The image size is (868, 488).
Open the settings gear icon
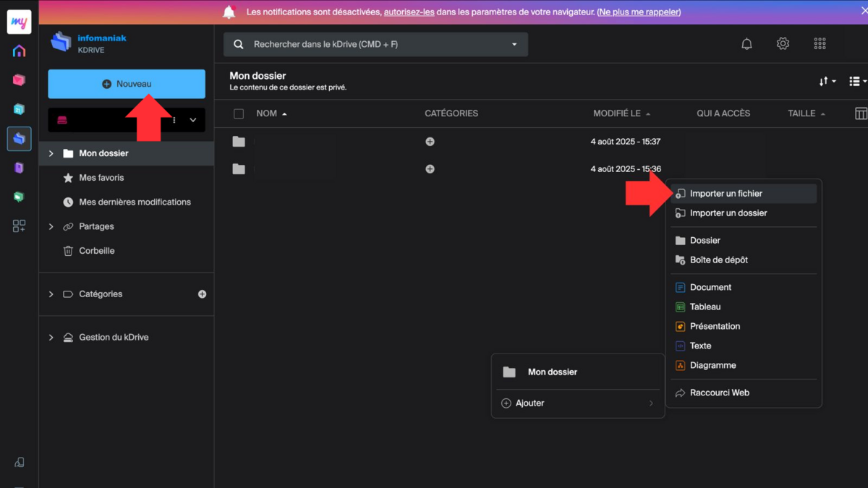pos(783,44)
